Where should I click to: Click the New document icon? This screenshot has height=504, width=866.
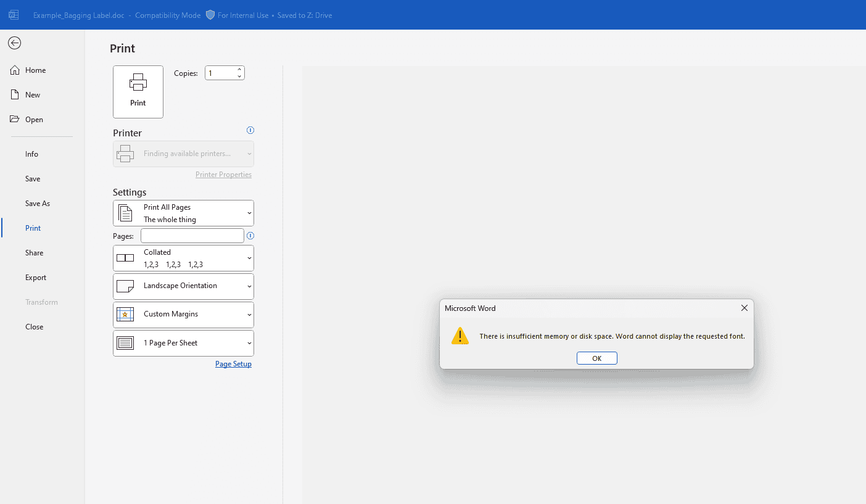[x=15, y=95]
